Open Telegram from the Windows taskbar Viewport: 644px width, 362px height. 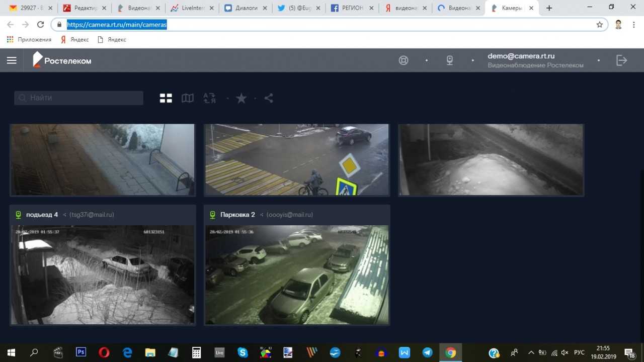427,352
